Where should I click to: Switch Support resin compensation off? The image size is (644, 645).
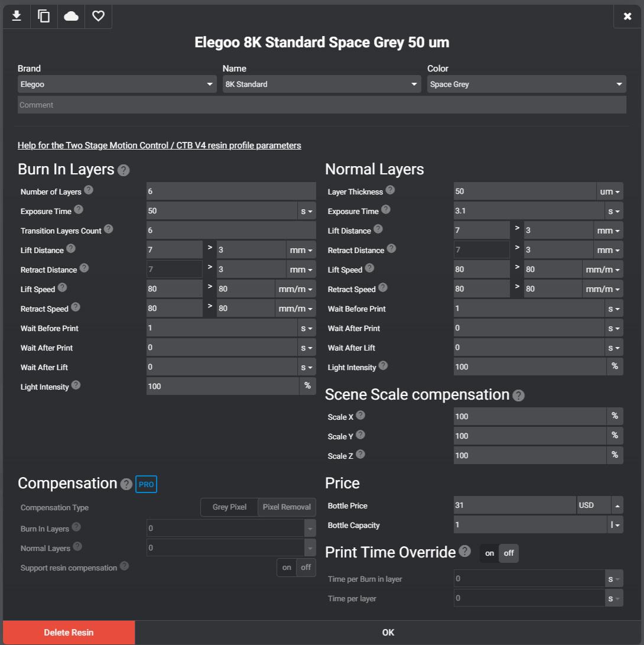click(x=306, y=568)
